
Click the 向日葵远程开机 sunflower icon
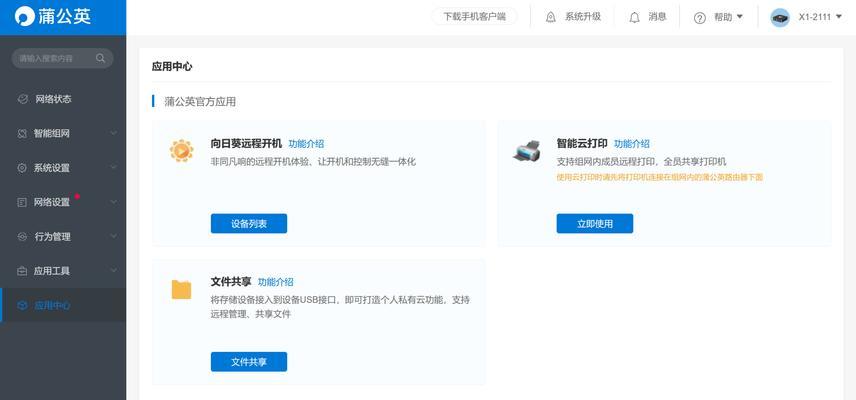(x=181, y=150)
